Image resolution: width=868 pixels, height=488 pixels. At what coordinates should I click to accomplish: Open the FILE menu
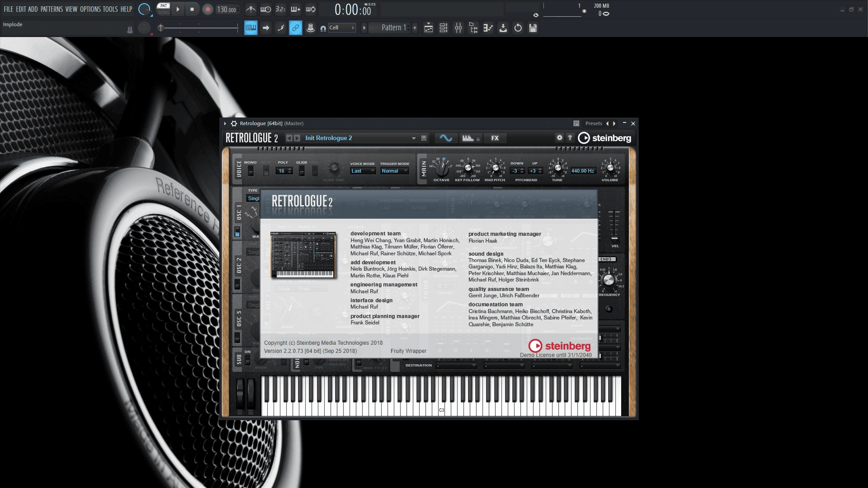click(9, 9)
